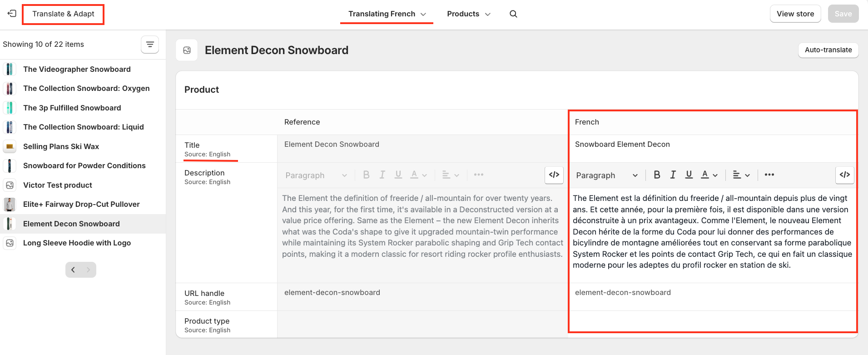Click the French column header
The height and width of the screenshot is (355, 868).
click(587, 122)
